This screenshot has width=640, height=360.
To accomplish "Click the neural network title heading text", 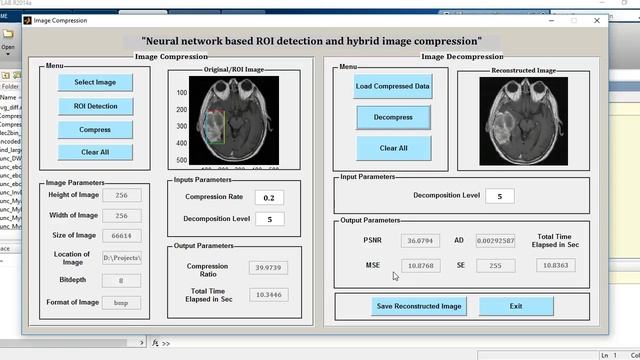I will click(311, 41).
